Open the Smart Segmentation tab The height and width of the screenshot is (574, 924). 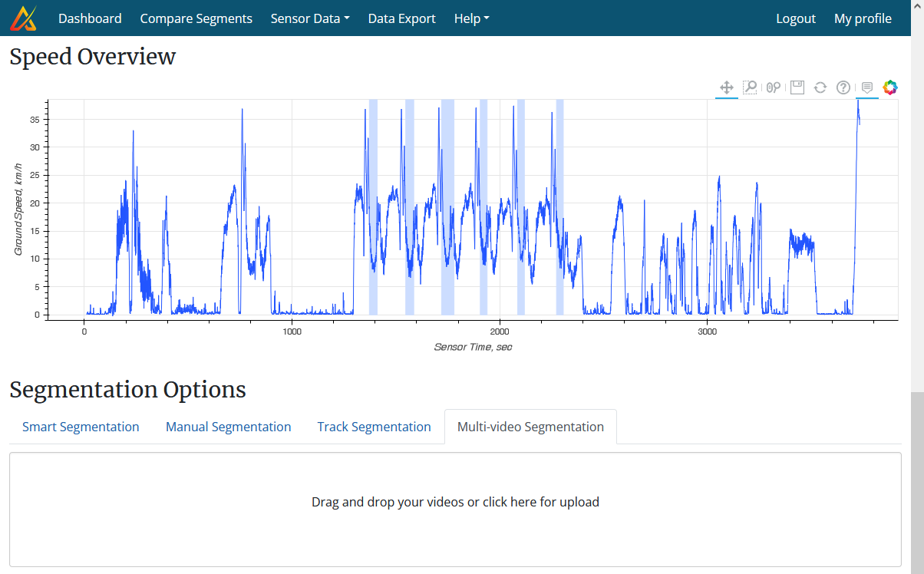(x=81, y=427)
